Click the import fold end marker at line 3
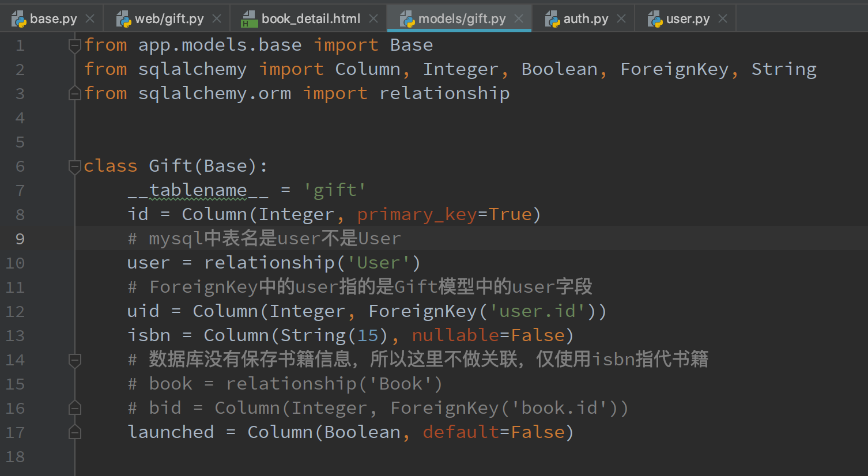 (75, 93)
